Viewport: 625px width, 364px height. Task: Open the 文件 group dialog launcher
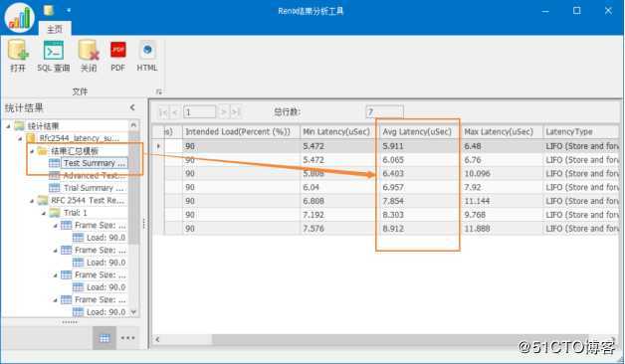158,91
